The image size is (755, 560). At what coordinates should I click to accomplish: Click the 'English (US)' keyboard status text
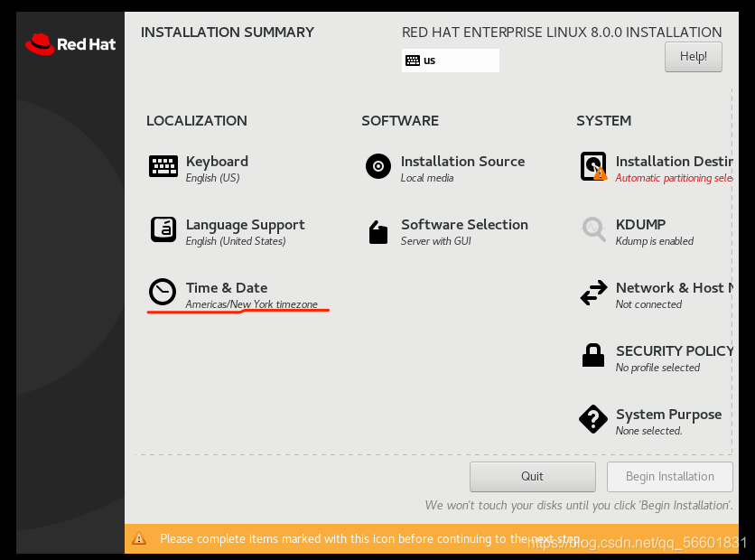[x=213, y=178]
